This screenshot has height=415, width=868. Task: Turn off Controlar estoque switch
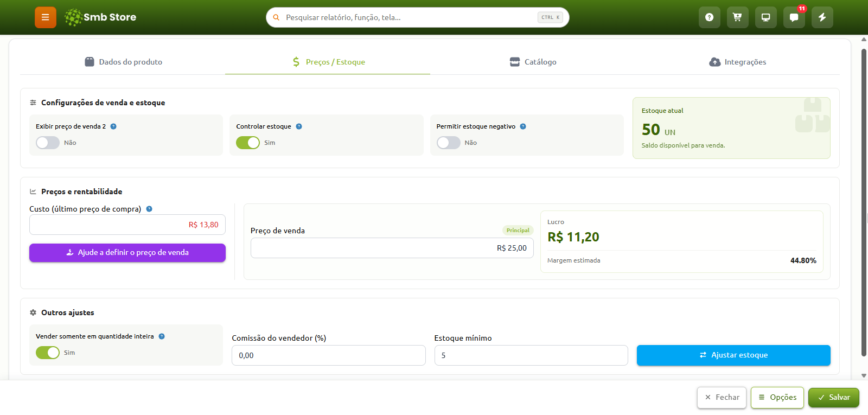tap(248, 143)
